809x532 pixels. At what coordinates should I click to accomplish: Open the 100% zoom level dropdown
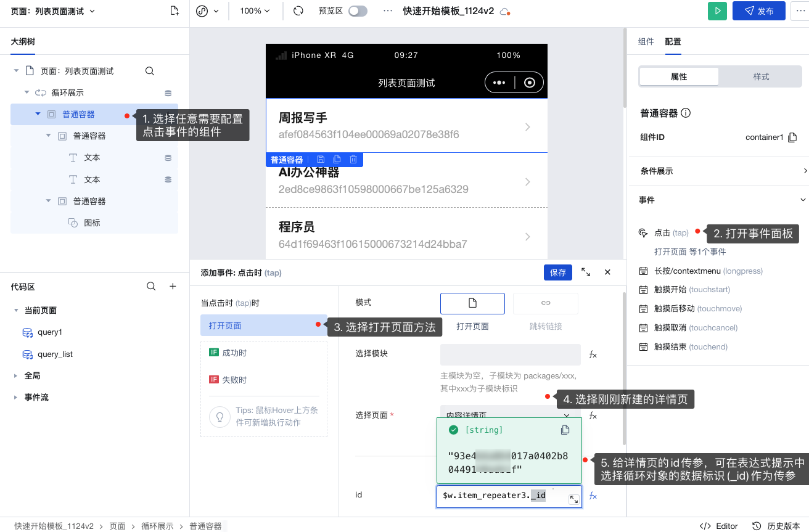(255, 10)
